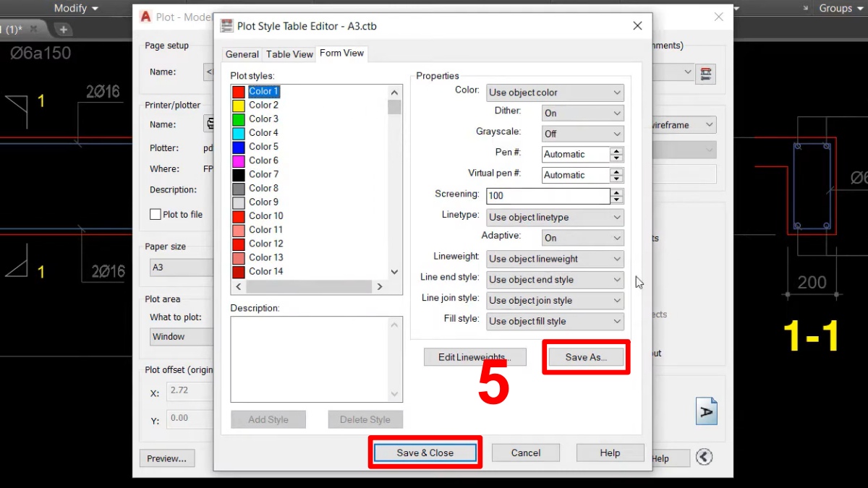This screenshot has width=868, height=488.
Task: Open the Paper size A3 dropdown
Action: [x=181, y=267]
